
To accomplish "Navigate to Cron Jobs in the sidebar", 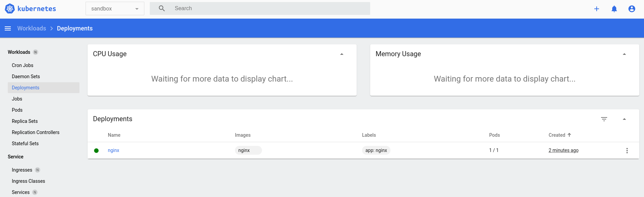I will [x=22, y=65].
